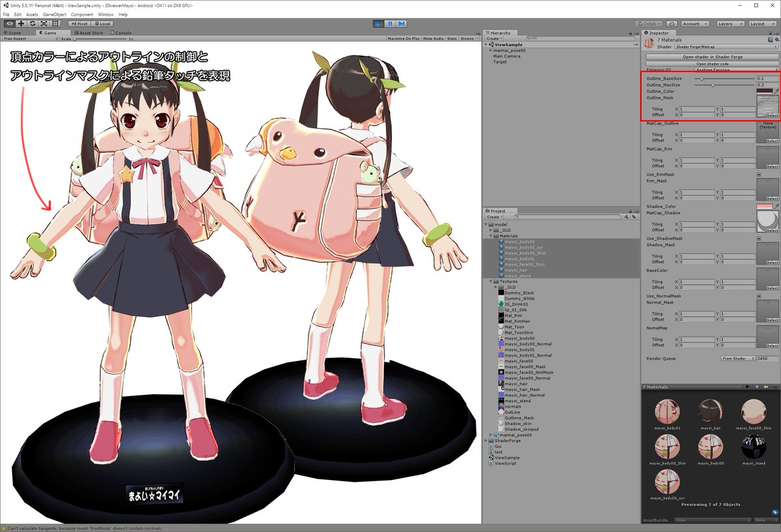The image size is (781, 532).
Task: Select the Mat_Toon texture asset
Action: [510, 326]
